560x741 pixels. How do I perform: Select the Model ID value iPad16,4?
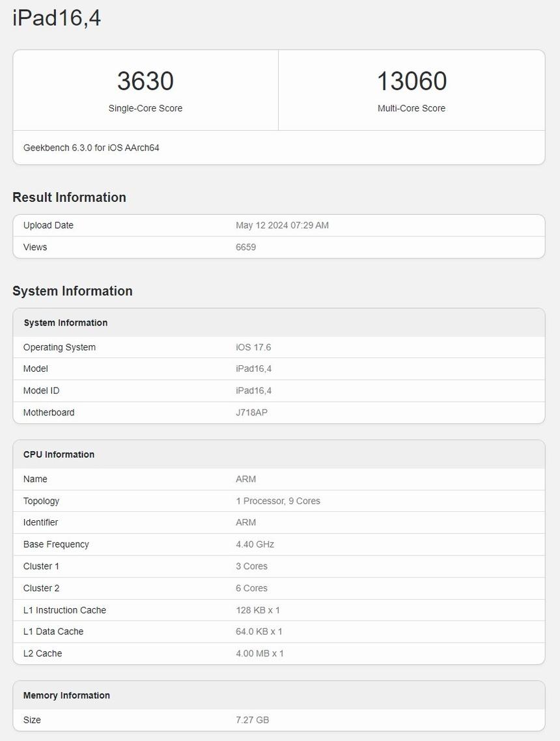click(x=254, y=391)
